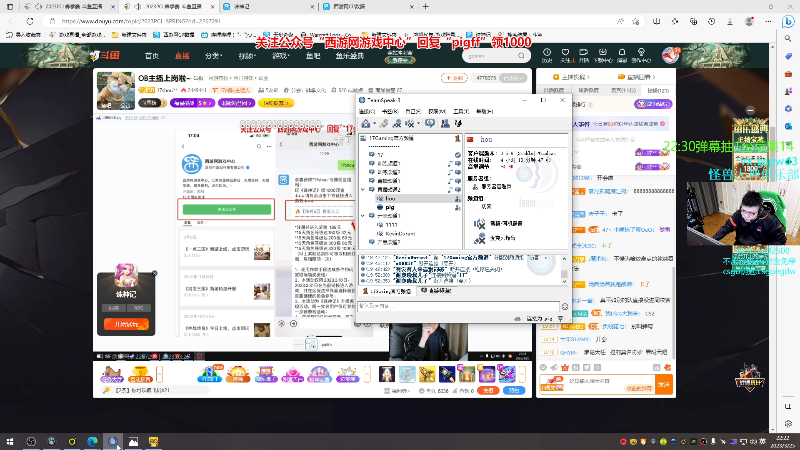Click TeamSpeak disconnect toolbar icon
800x450 pixels.
point(384,123)
